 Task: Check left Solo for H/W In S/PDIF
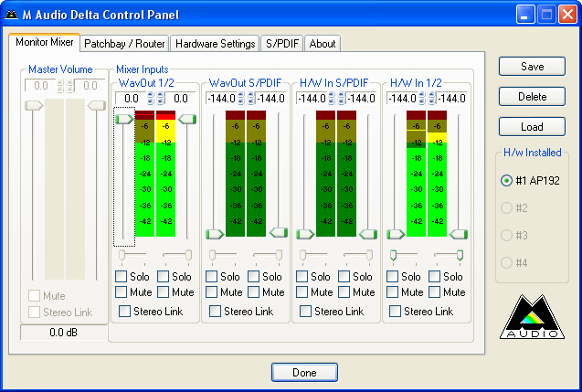point(302,277)
